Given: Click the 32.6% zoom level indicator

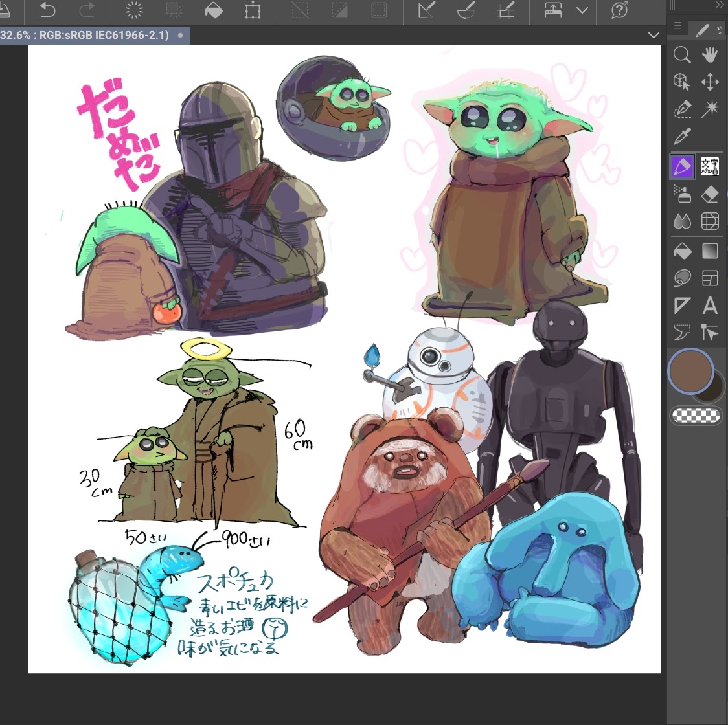Looking at the screenshot, I should pos(19,35).
